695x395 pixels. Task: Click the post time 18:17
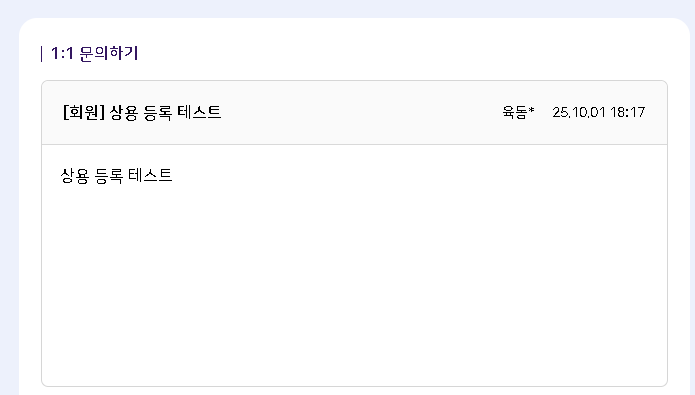click(627, 112)
